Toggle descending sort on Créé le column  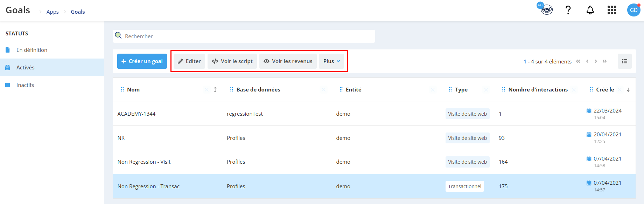628,90
